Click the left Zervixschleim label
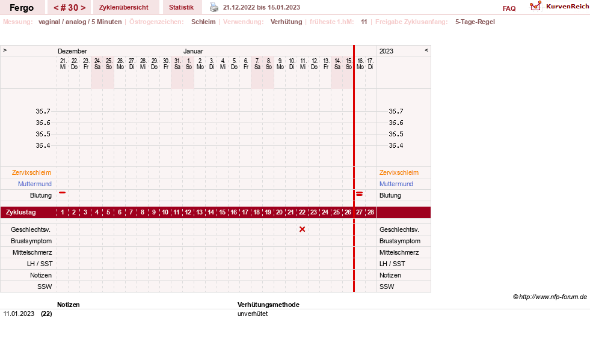 (32, 172)
